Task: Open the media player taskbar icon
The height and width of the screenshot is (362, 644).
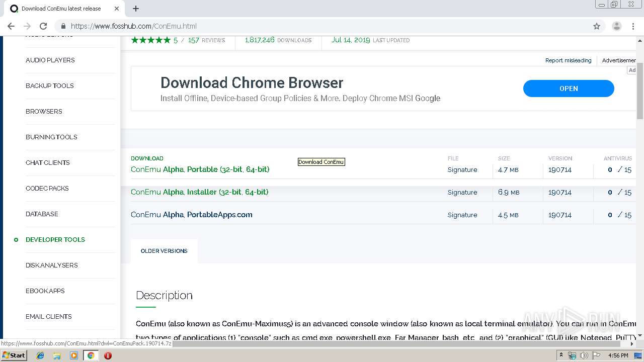Action: (x=74, y=355)
